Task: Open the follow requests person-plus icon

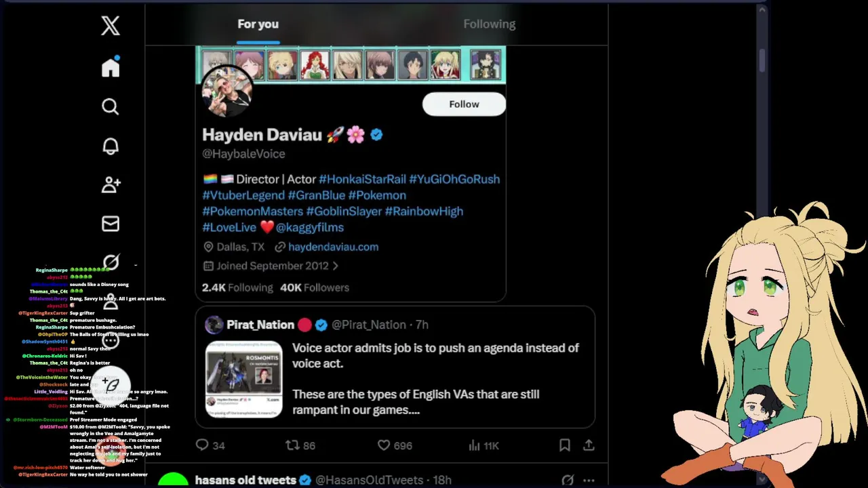Action: (111, 184)
